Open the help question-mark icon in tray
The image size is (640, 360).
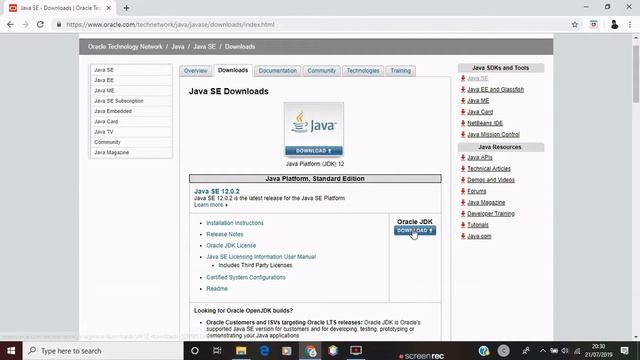coord(484,351)
